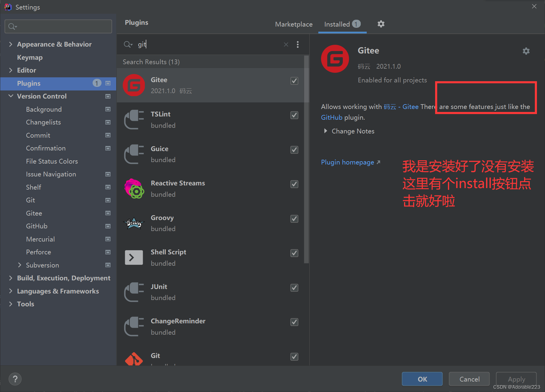Toggle the Guice plugin checkbox
This screenshot has height=392, width=545.
[294, 150]
